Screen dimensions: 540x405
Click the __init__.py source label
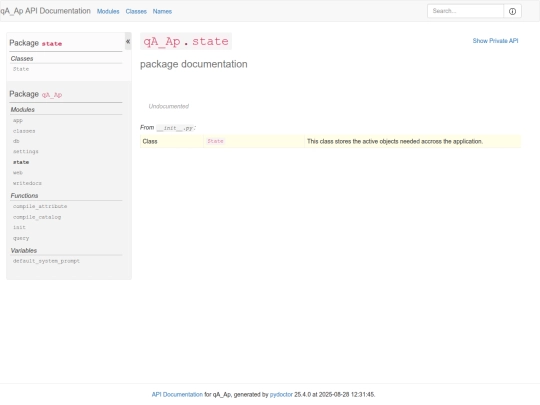pyautogui.click(x=175, y=128)
